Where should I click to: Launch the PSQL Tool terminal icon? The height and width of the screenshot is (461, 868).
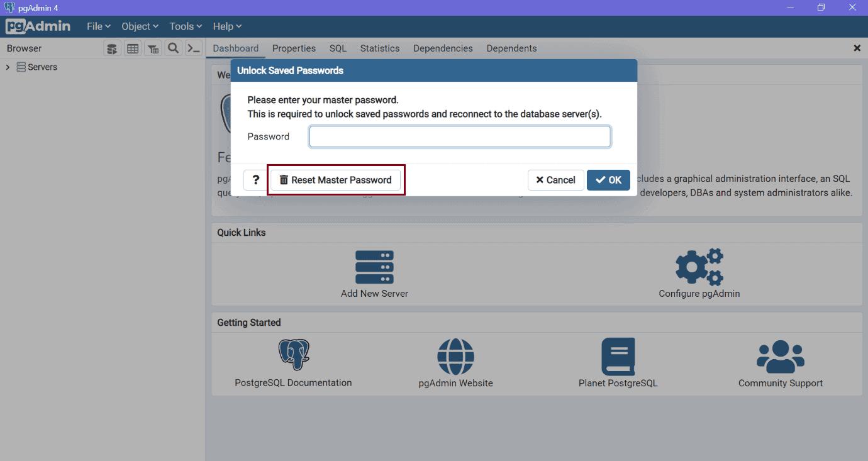tap(194, 48)
